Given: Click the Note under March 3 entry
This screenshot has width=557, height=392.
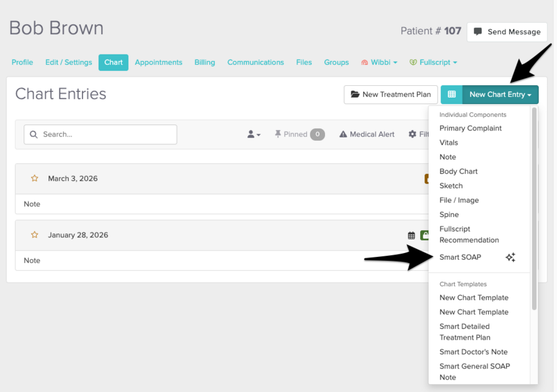Looking at the screenshot, I should tap(32, 204).
